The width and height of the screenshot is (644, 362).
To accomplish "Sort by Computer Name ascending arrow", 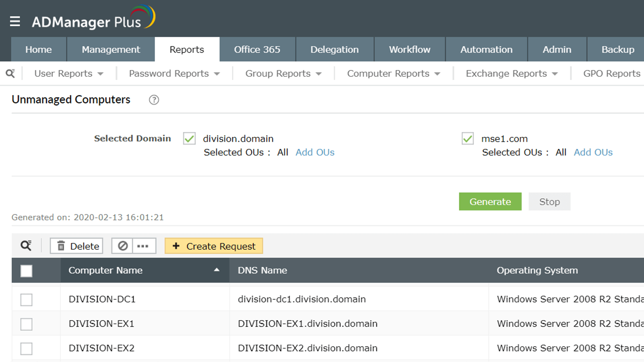I will pos(217,270).
